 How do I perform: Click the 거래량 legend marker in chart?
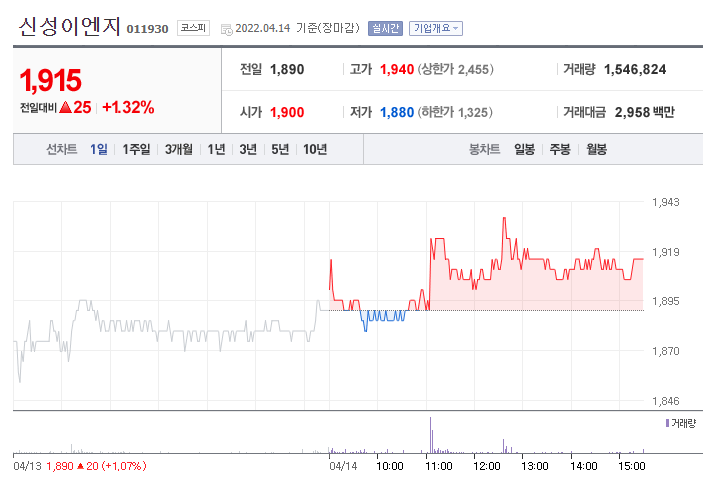(x=667, y=423)
